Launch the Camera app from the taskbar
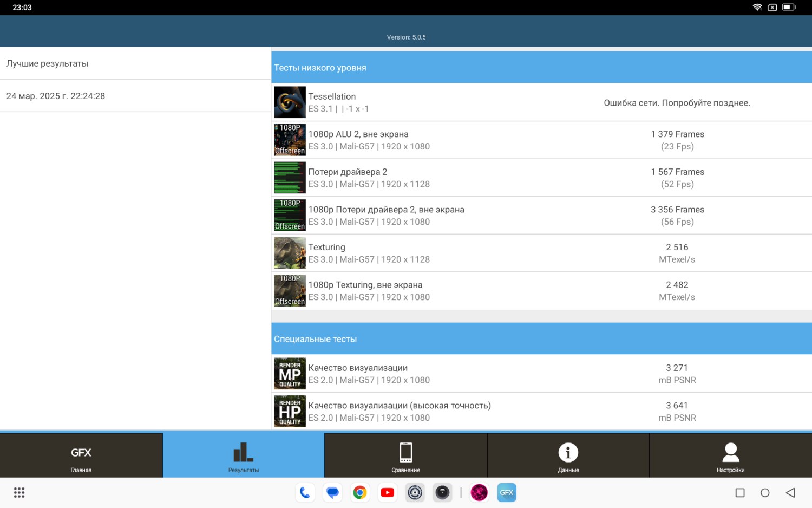812x508 pixels. pyautogui.click(x=443, y=493)
